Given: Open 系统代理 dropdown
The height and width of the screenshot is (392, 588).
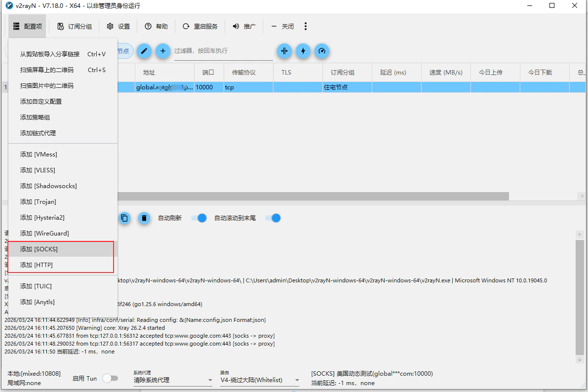Looking at the screenshot, I should [173, 380].
